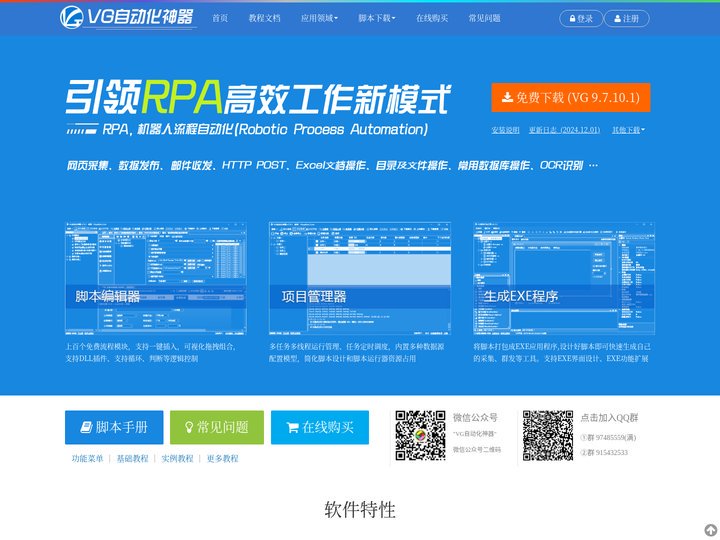The height and width of the screenshot is (540, 720).
Task: Open the 功能菜单 link
Action: (87, 458)
